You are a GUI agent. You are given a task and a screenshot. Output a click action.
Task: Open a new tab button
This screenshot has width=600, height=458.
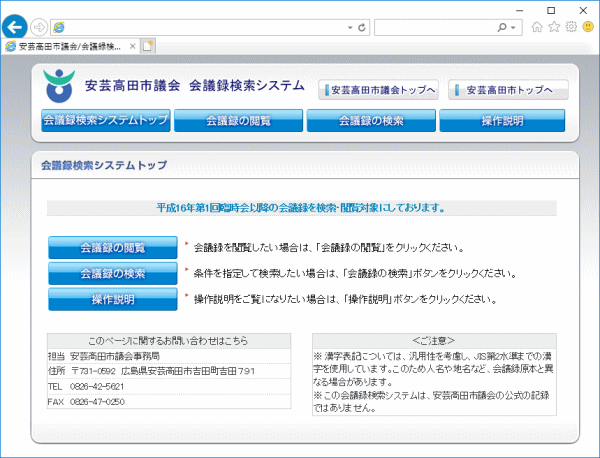pyautogui.click(x=147, y=47)
